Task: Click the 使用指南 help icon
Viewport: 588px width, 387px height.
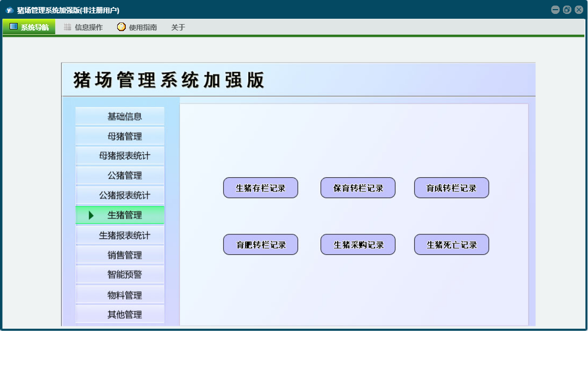Action: (x=121, y=27)
